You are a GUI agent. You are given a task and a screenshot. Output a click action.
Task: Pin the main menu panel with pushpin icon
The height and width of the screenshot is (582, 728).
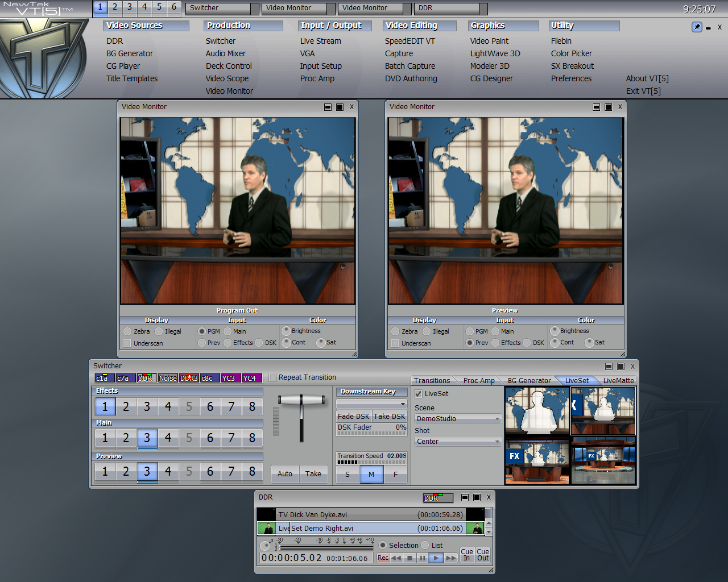click(697, 27)
